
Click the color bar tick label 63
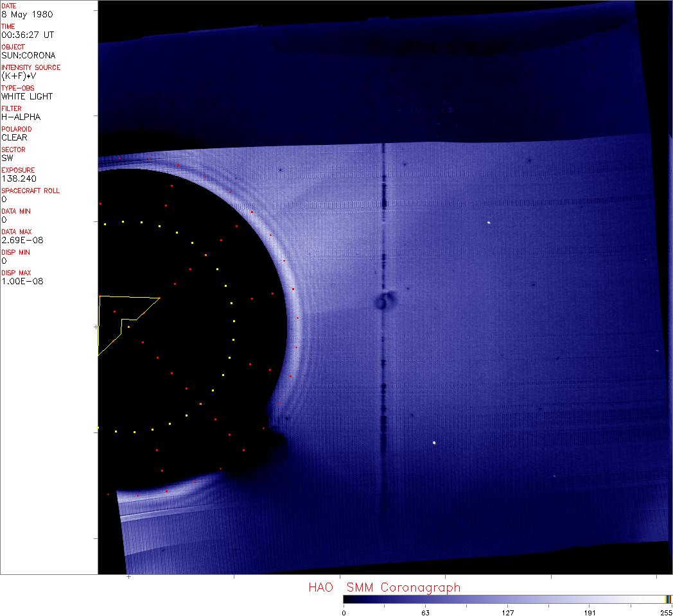click(x=425, y=612)
